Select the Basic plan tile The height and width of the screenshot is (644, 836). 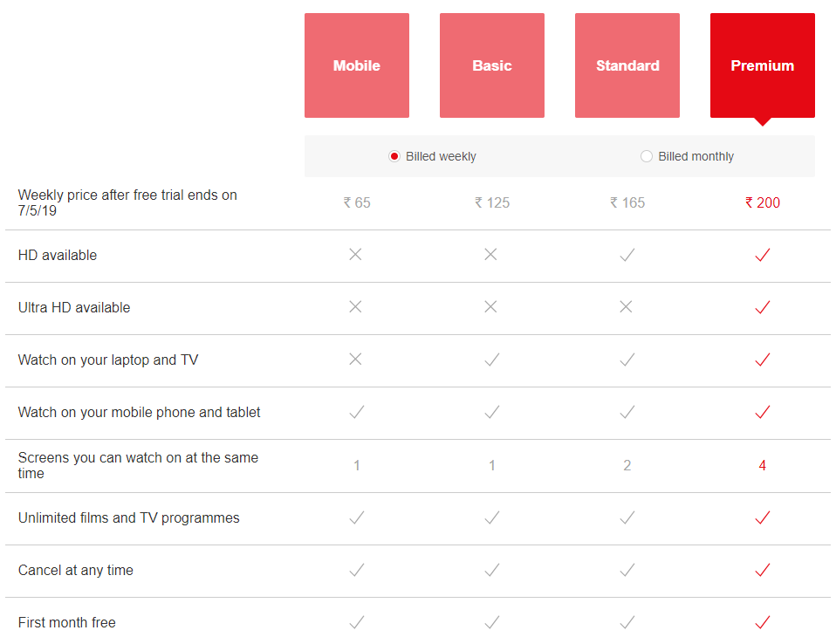(x=492, y=65)
